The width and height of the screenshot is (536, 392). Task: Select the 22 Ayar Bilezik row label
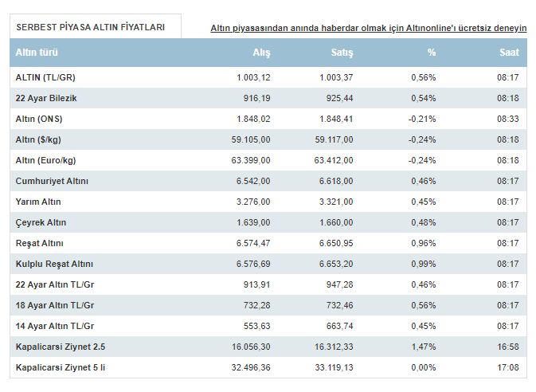[x=46, y=98]
